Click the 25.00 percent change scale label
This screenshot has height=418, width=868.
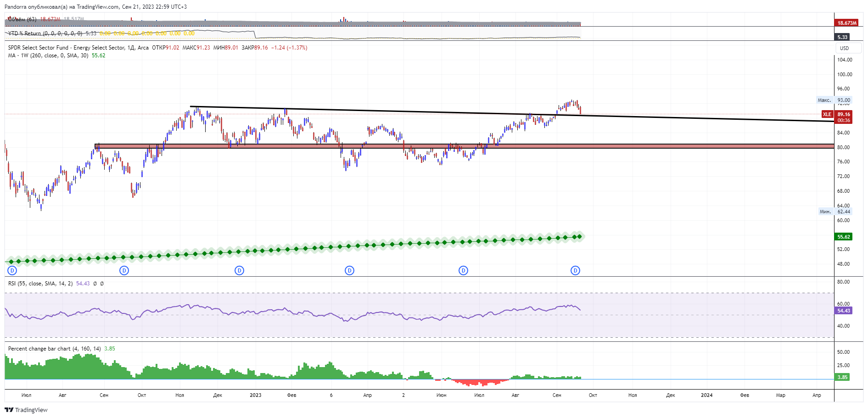(843, 365)
